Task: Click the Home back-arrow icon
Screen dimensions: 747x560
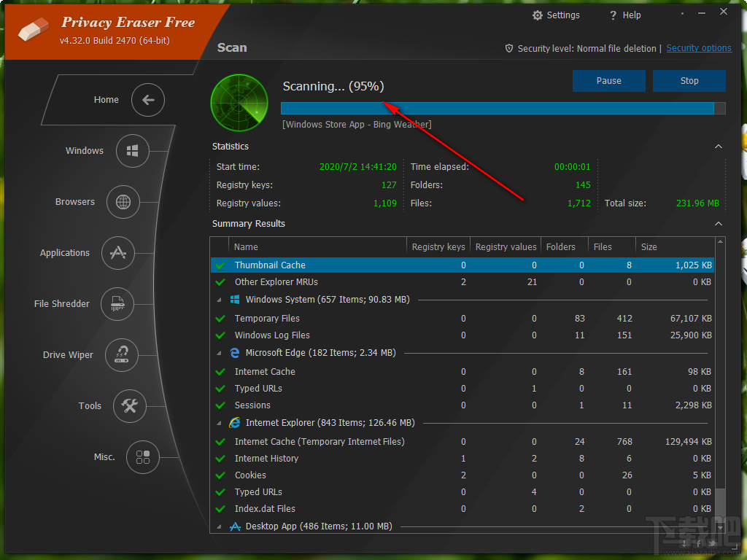Action: tap(148, 99)
